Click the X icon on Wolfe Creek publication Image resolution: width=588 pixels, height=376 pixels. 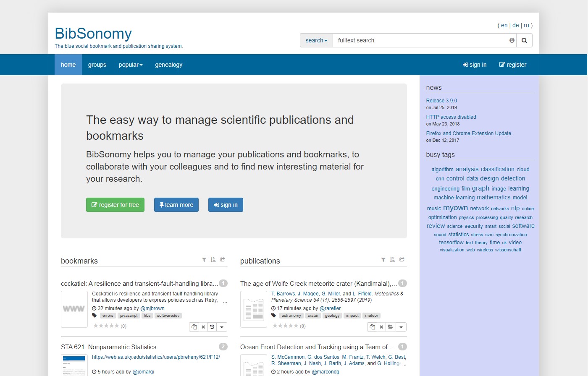point(381,327)
